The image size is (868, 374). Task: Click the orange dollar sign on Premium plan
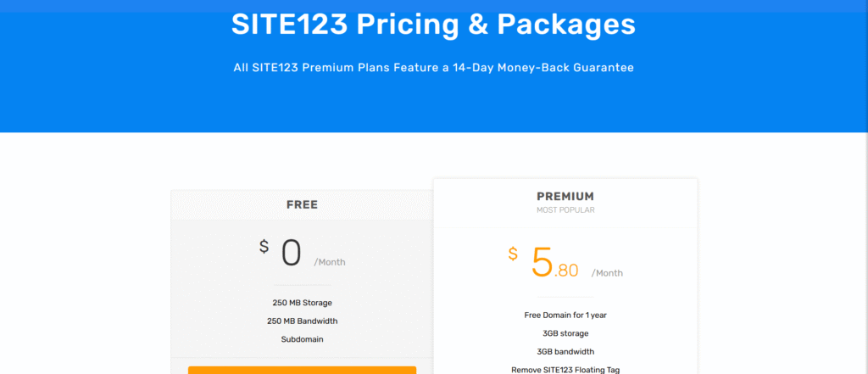pos(513,254)
